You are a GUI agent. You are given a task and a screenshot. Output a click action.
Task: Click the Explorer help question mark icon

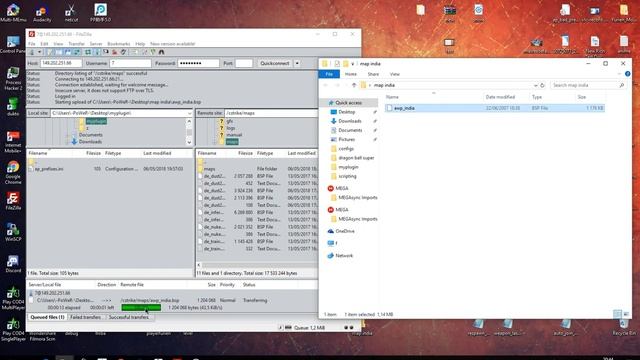(627, 74)
